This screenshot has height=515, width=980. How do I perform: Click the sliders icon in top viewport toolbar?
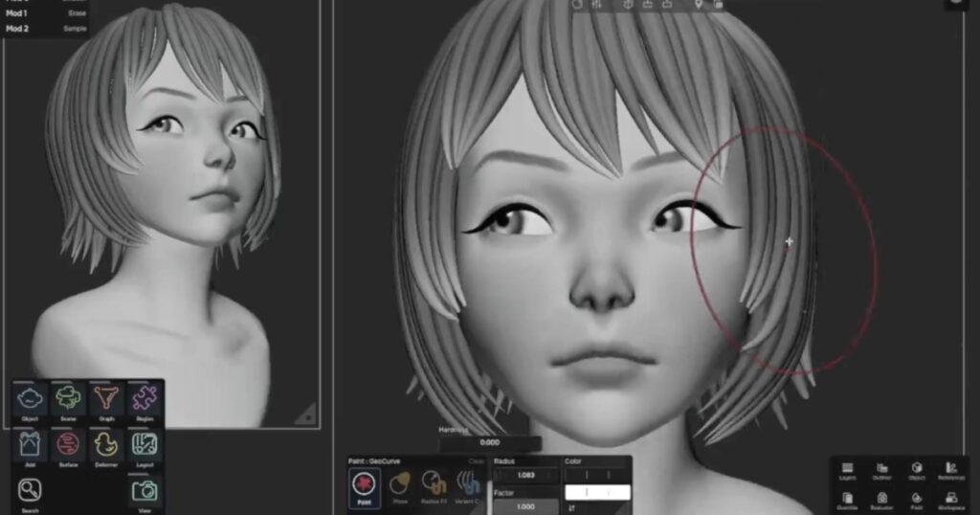click(x=597, y=5)
